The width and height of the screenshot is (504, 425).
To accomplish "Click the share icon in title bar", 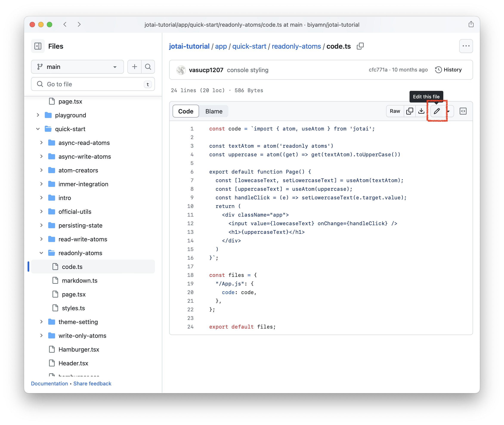I will pyautogui.click(x=471, y=24).
